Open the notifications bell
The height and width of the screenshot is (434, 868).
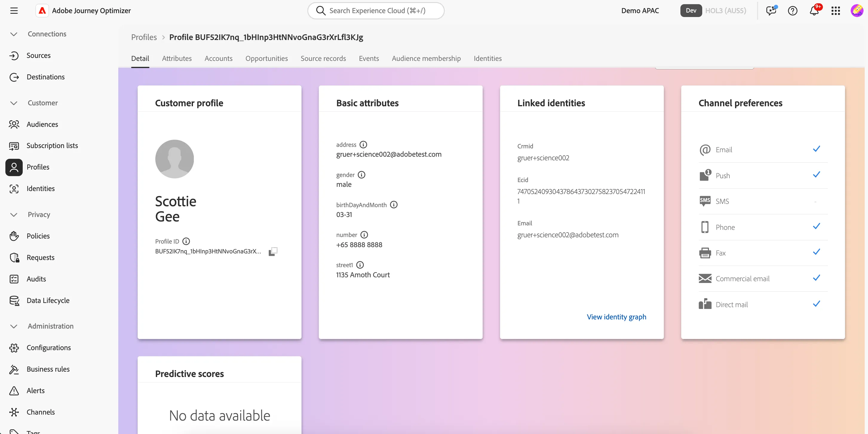pos(815,10)
